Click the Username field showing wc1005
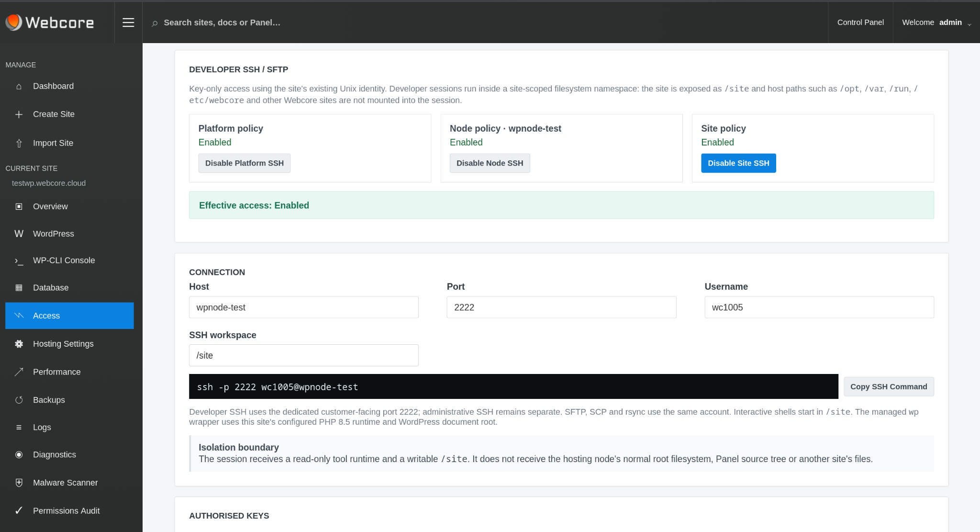 pos(819,307)
